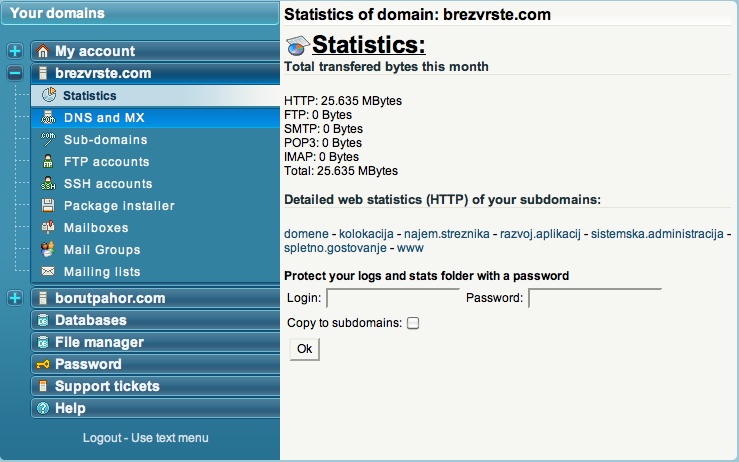The image size is (739, 462).
Task: Open the kolokacija subdomain statistics link
Action: [367, 233]
